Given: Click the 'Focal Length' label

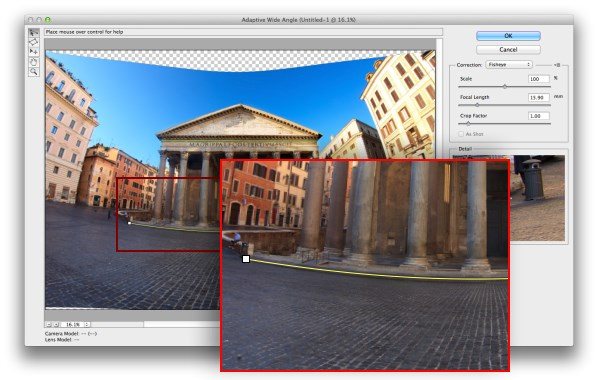Looking at the screenshot, I should pyautogui.click(x=474, y=97).
